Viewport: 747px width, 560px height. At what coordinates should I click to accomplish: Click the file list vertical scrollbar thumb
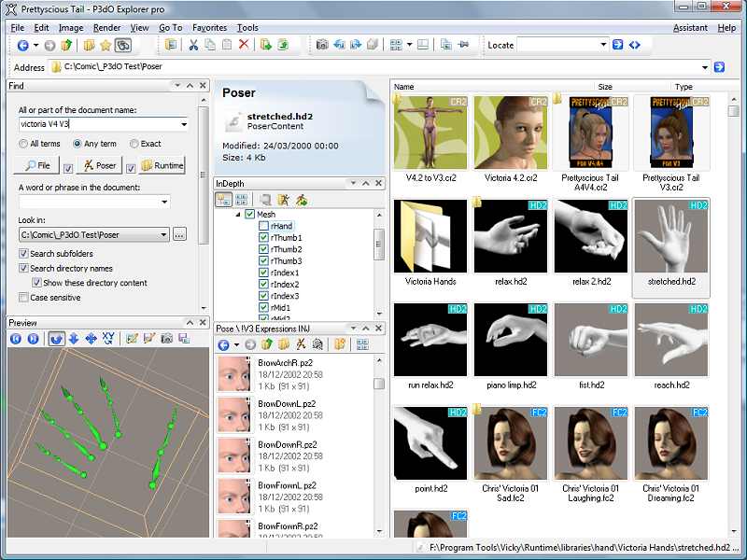pyautogui.click(x=734, y=110)
